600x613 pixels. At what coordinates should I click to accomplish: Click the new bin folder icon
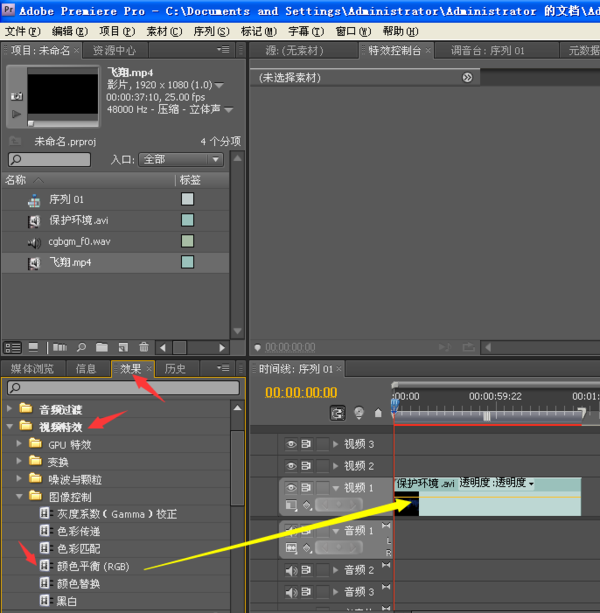pos(101,348)
